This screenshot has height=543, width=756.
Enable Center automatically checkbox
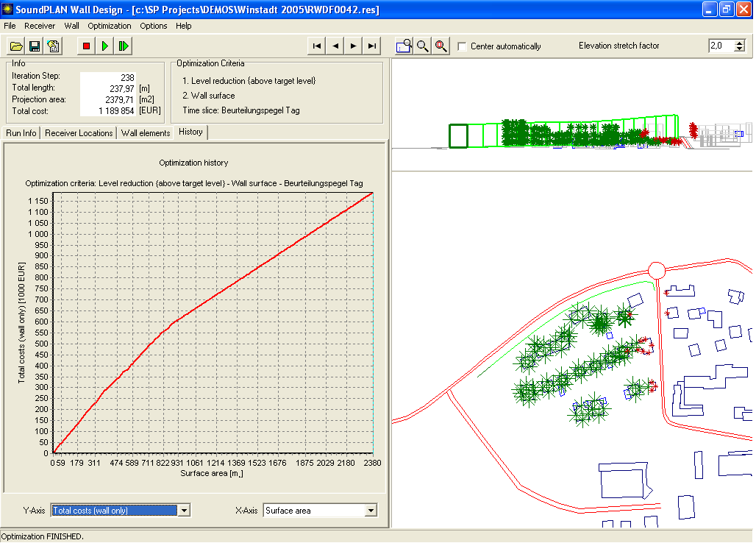point(462,46)
